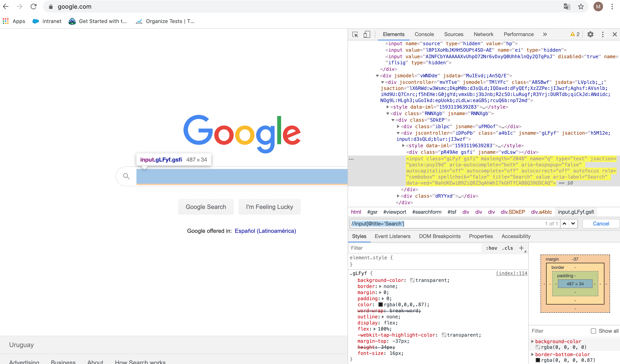Click the warnings count indicator
Screen dimensions: 620x364
click(575, 35)
